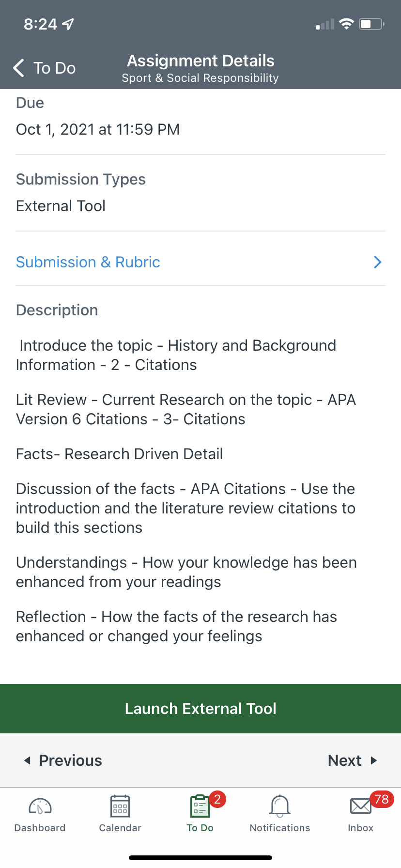
Task: Tap the Previous triangle arrow
Action: point(28,760)
